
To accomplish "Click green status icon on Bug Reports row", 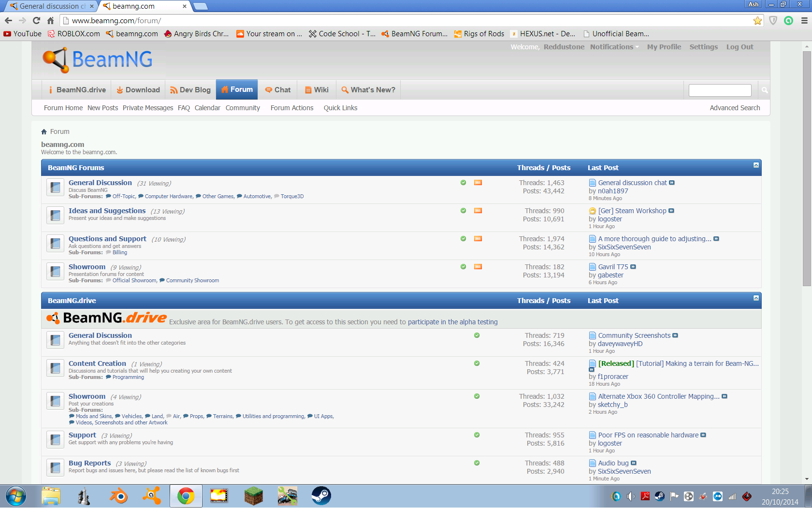I will click(477, 463).
